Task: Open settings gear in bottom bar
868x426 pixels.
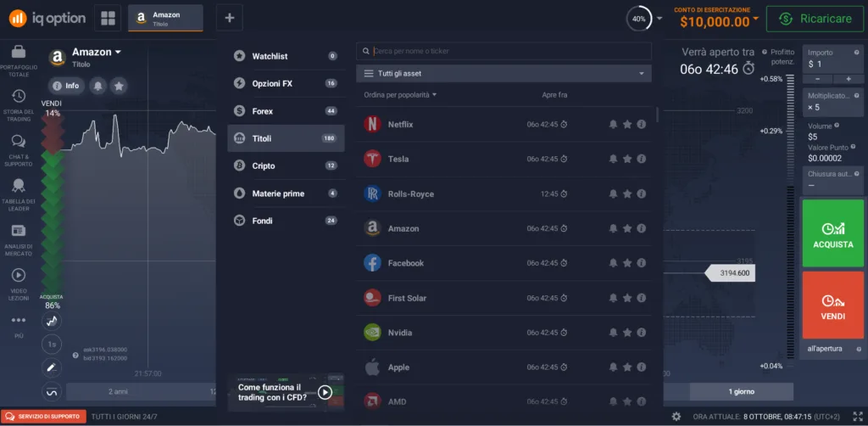Action: [676, 417]
